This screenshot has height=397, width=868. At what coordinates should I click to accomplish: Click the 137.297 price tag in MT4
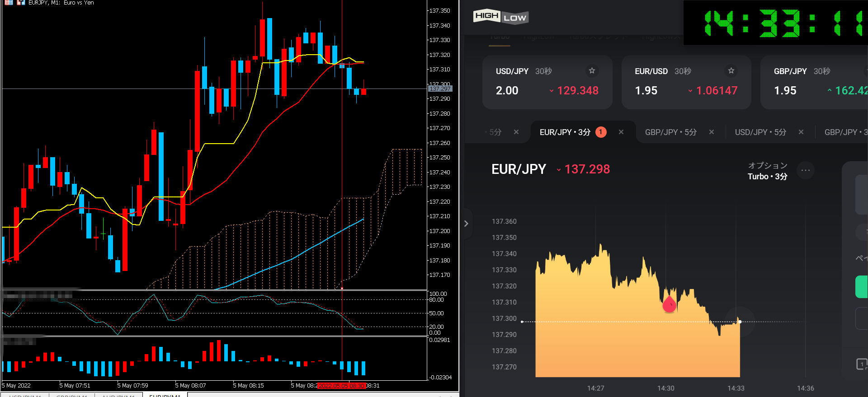(x=440, y=89)
